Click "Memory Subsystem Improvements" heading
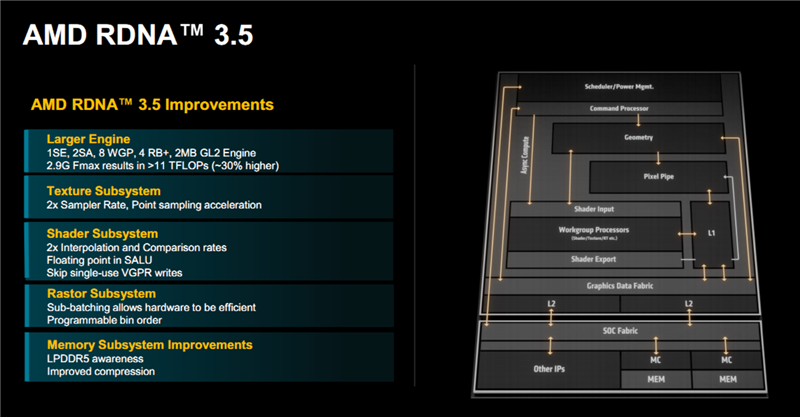The width and height of the screenshot is (800, 417). click(150, 345)
